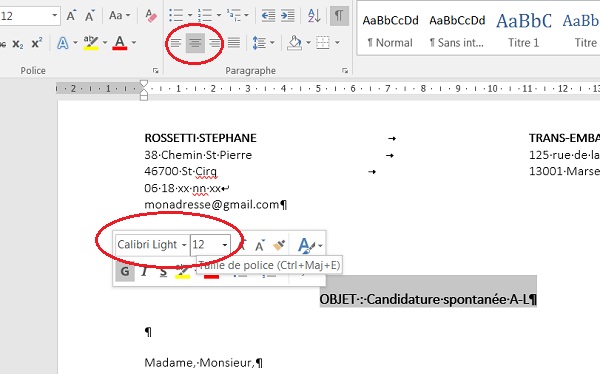
Task: Open Paragraphe dialog launcher
Action: point(345,71)
